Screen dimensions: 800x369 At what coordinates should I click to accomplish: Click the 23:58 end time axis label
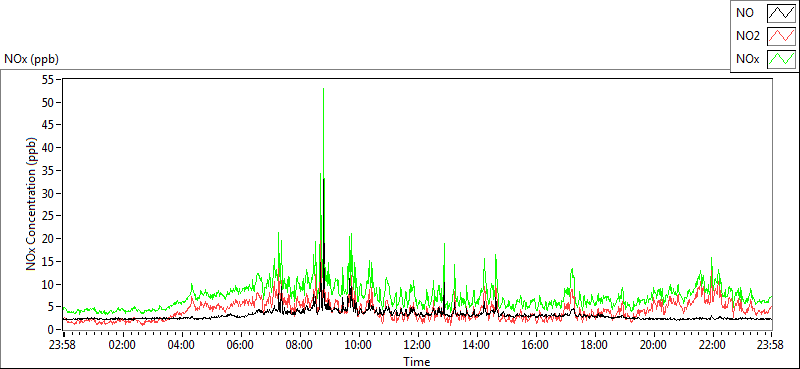tap(771, 344)
